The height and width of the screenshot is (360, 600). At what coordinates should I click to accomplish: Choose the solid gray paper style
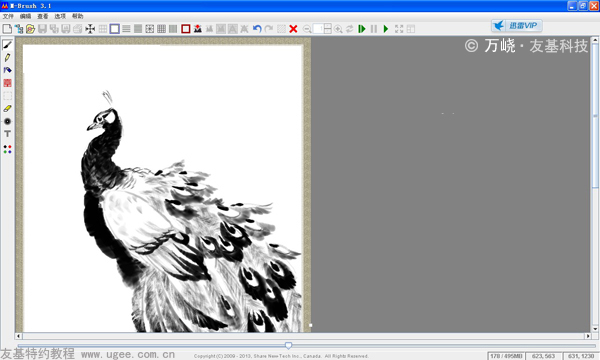click(x=138, y=29)
